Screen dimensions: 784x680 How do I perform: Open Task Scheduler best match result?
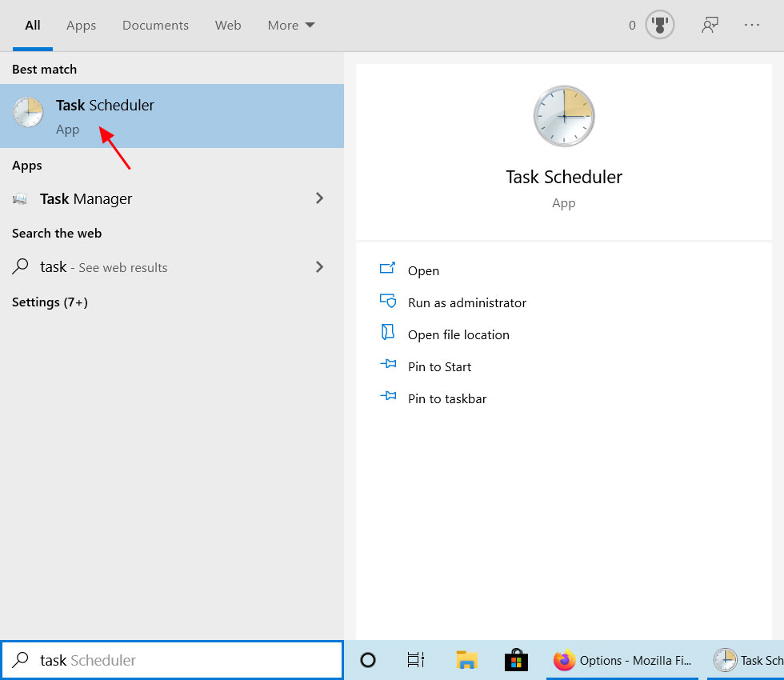click(172, 116)
